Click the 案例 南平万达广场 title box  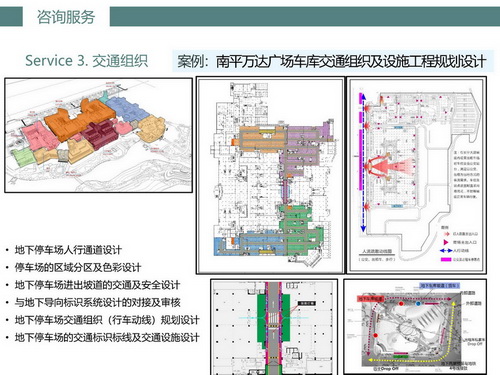(332, 61)
